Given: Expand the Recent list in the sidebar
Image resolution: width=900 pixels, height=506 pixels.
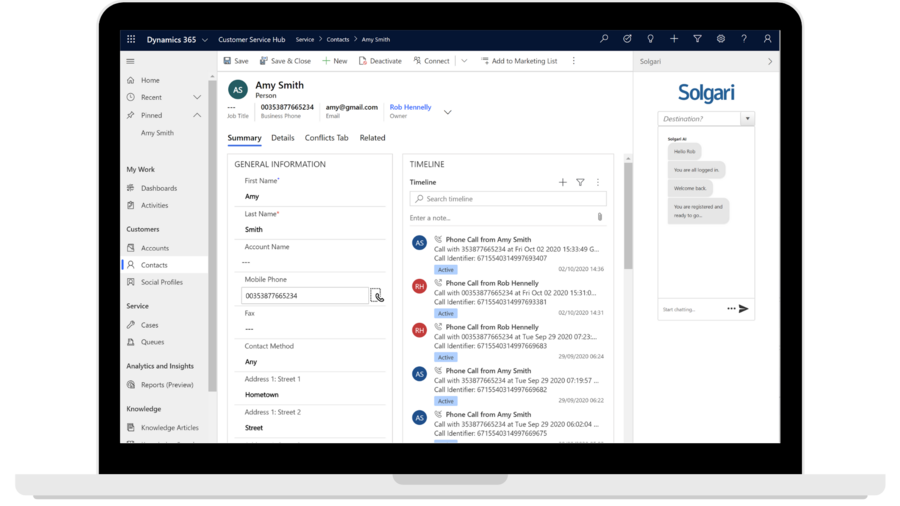Looking at the screenshot, I should pyautogui.click(x=197, y=97).
